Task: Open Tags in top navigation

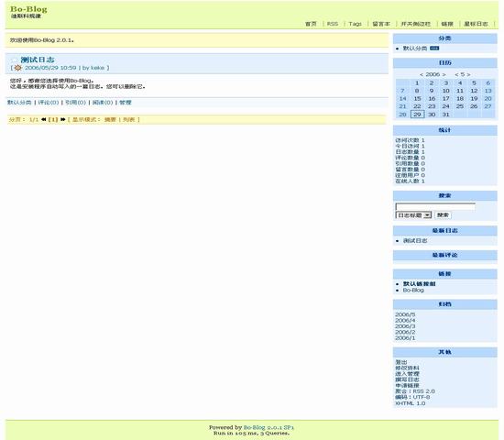Action: (x=355, y=24)
